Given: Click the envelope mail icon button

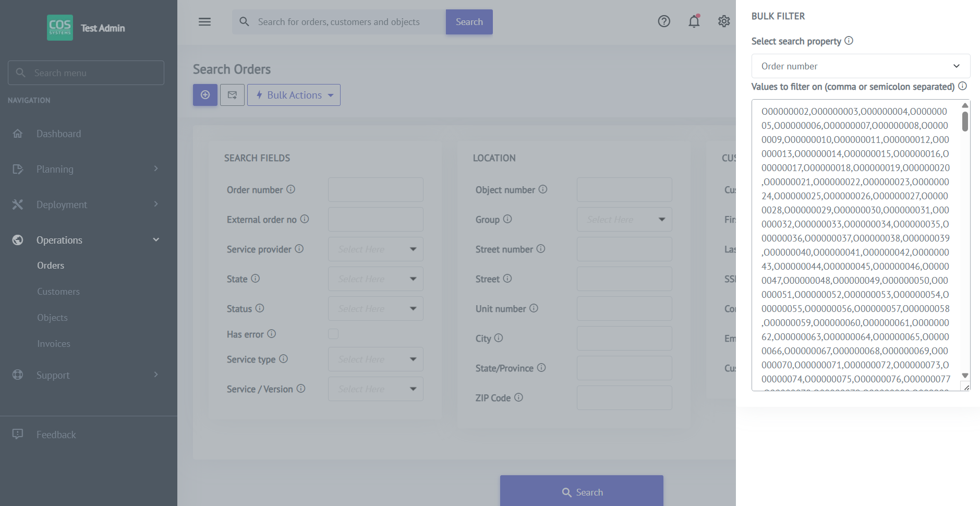Looking at the screenshot, I should pos(232,95).
